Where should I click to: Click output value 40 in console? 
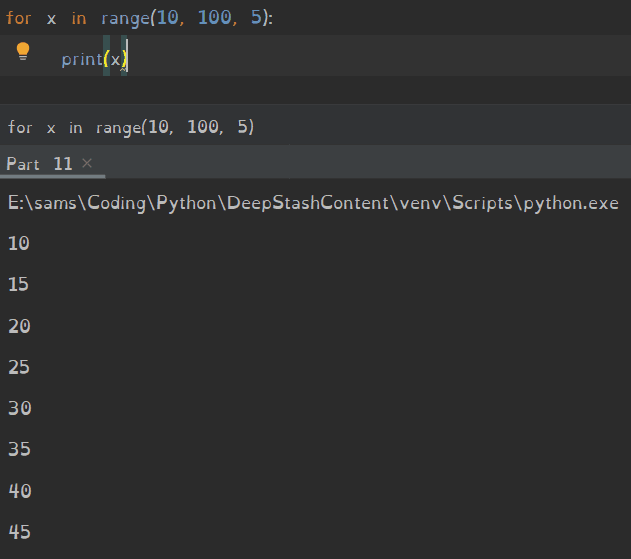pos(20,491)
